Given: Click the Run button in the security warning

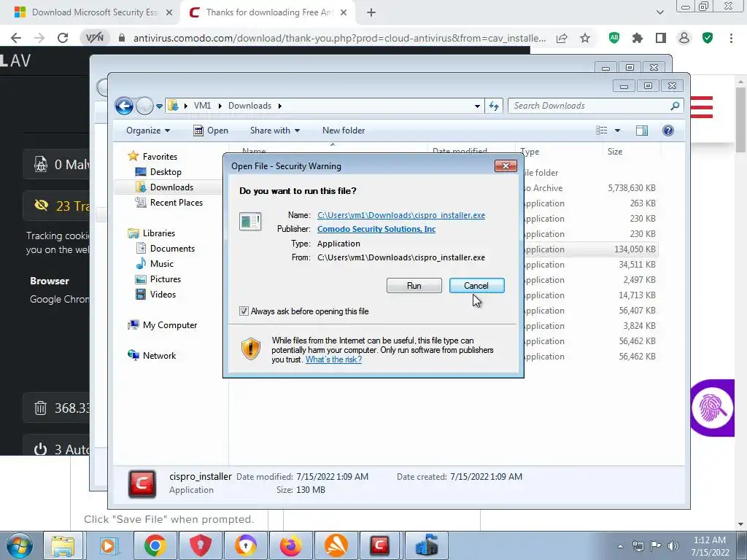Looking at the screenshot, I should tap(414, 286).
